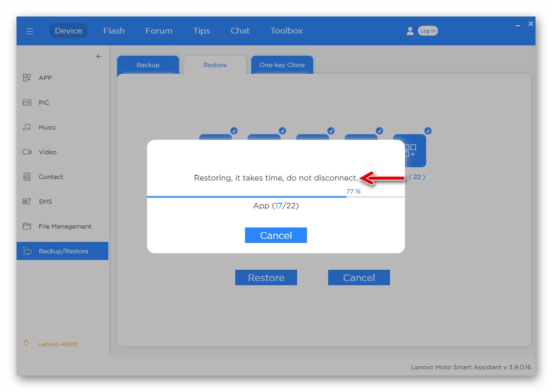
Task: Open the Chat menu
Action: (240, 30)
